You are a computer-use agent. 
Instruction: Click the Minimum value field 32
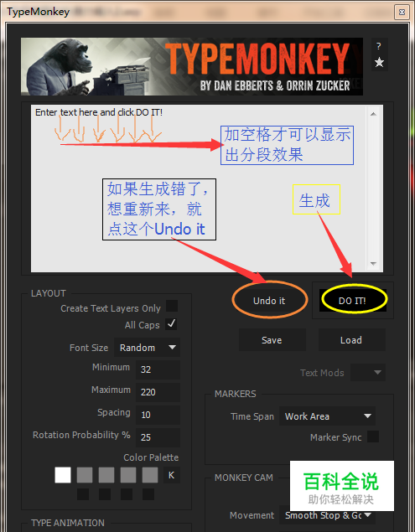click(x=158, y=369)
